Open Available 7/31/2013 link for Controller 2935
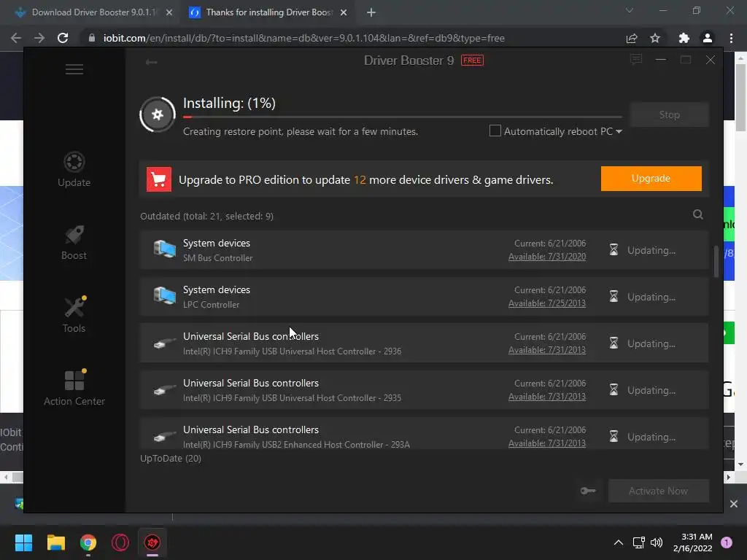Screen dimensions: 747x560 click(547, 397)
